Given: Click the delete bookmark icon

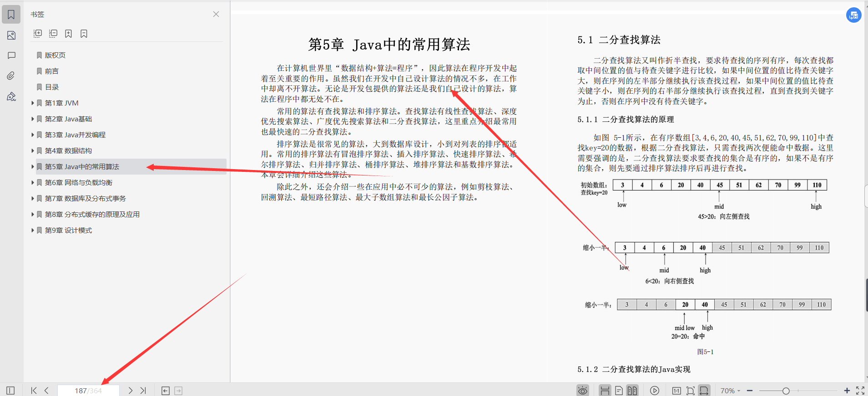Looking at the screenshot, I should click(84, 34).
